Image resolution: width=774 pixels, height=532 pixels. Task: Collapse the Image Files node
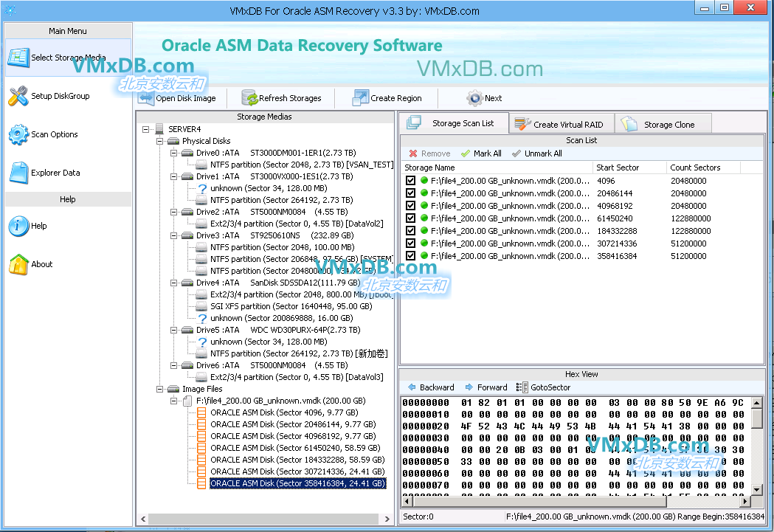159,389
